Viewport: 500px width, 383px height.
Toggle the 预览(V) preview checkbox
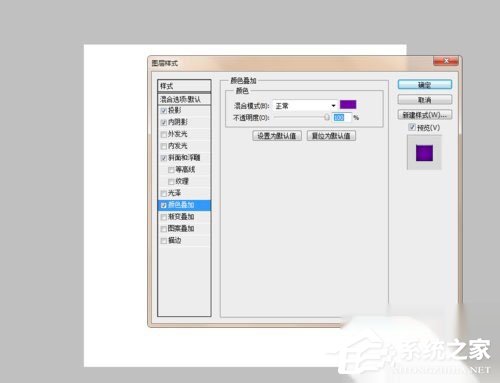coord(412,127)
